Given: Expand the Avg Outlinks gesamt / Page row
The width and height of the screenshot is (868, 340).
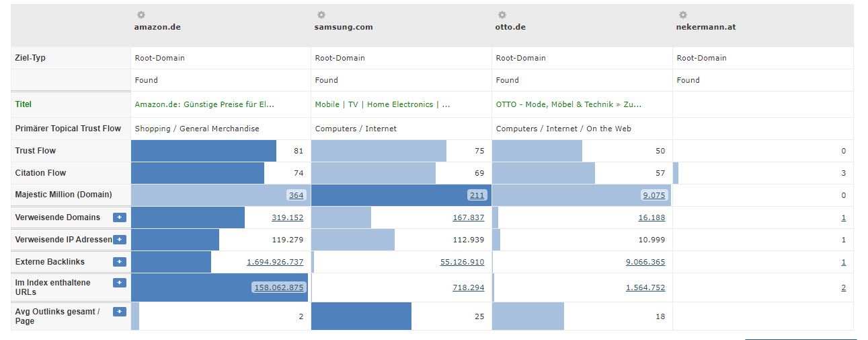Looking at the screenshot, I should pos(119,312).
